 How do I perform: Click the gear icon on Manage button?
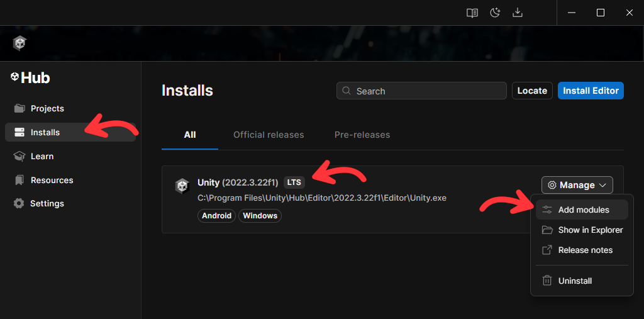[552, 185]
